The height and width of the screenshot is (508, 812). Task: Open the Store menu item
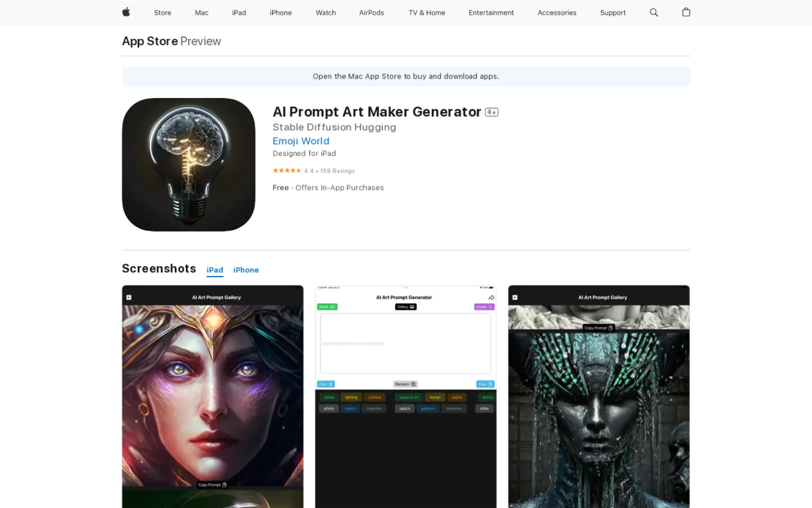coord(162,13)
